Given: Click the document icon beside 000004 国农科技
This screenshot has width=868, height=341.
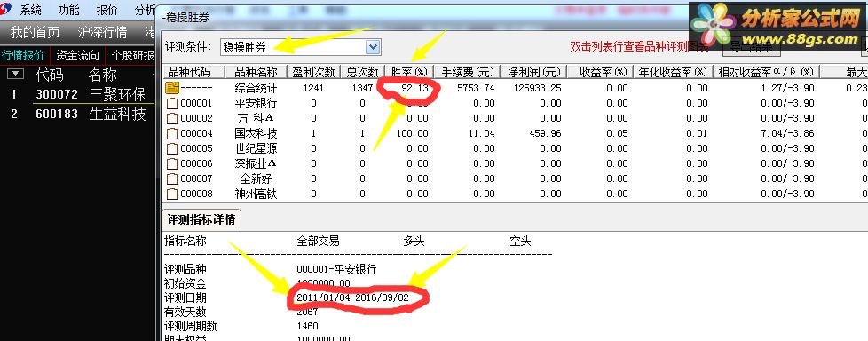Looking at the screenshot, I should tap(172, 133).
